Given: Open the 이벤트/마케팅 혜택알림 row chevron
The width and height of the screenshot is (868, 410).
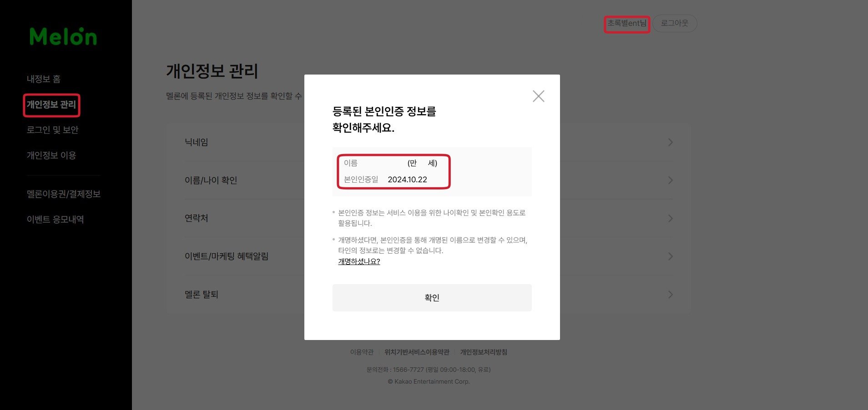Looking at the screenshot, I should (x=670, y=256).
